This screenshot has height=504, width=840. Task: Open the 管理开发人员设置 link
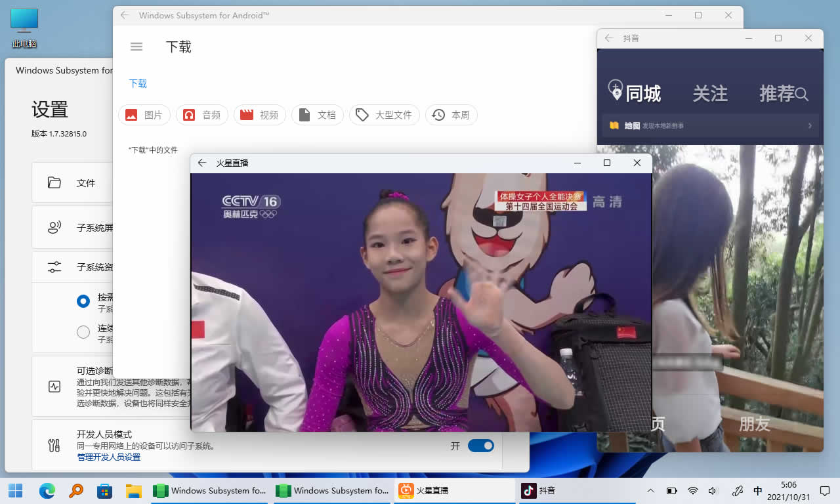(x=109, y=457)
